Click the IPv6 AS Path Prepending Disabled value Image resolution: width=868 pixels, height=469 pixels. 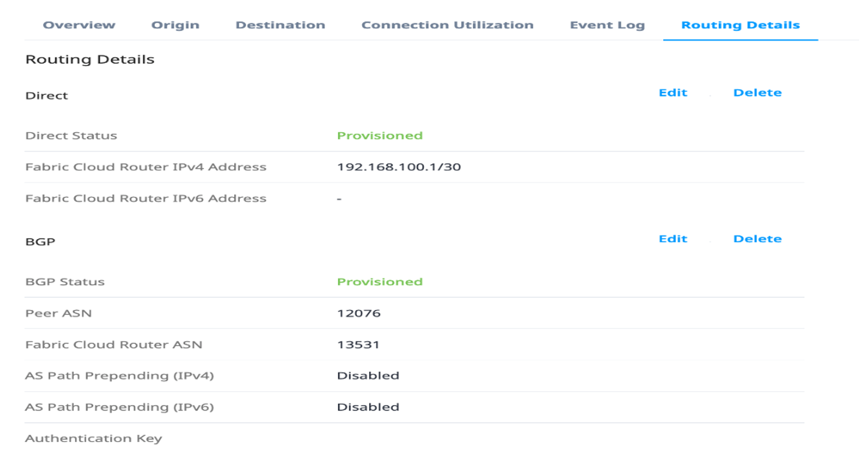(x=368, y=407)
